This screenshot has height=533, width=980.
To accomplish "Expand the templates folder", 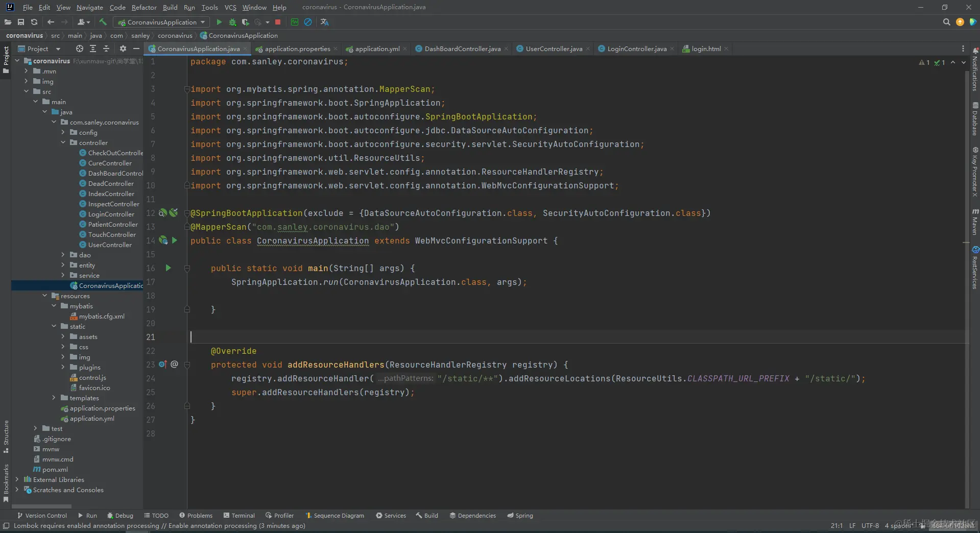I will point(54,398).
